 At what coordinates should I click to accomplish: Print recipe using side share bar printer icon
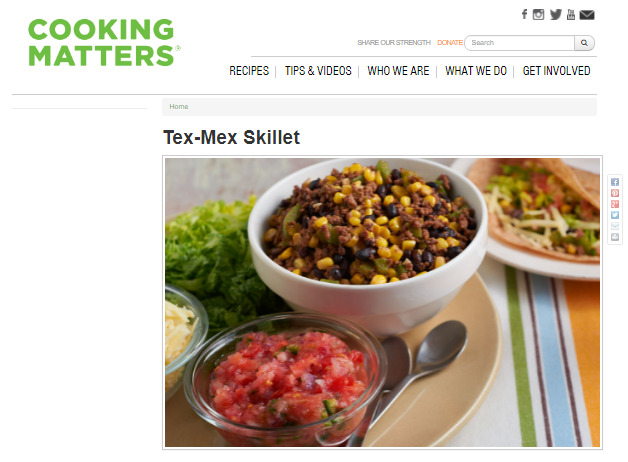coord(615,237)
